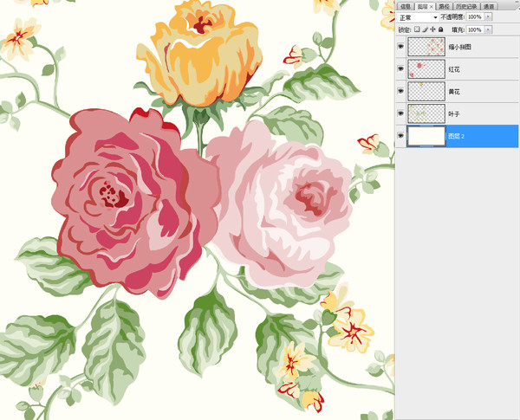Open the 填充 fill slider arrow
This screenshot has width=520, height=420.
tap(488, 29)
